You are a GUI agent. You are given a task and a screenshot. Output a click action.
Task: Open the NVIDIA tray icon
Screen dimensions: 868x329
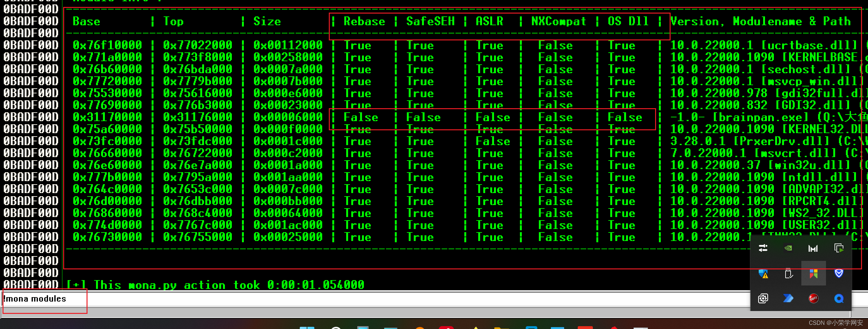(788, 248)
